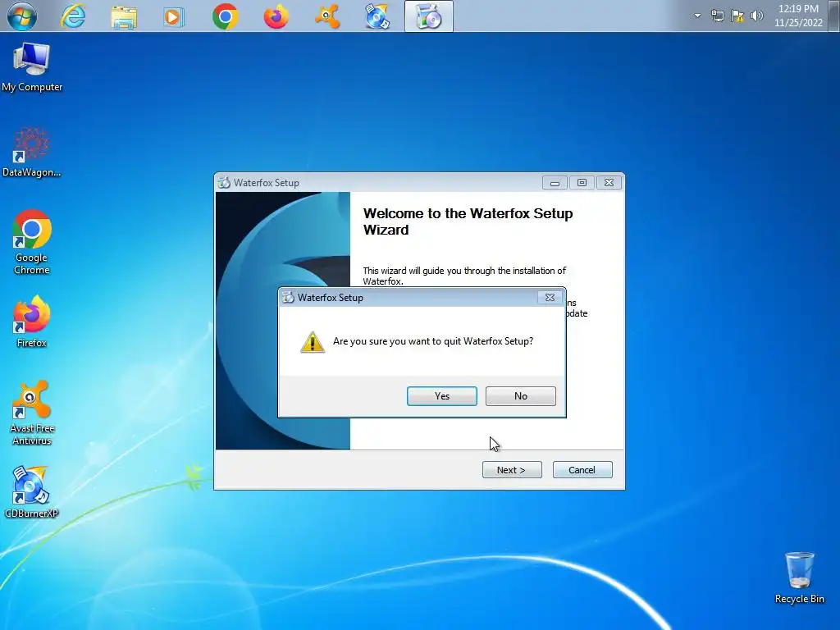The width and height of the screenshot is (840, 630).
Task: Click the Waterfox Setup wizard title bar icon
Action: click(224, 183)
